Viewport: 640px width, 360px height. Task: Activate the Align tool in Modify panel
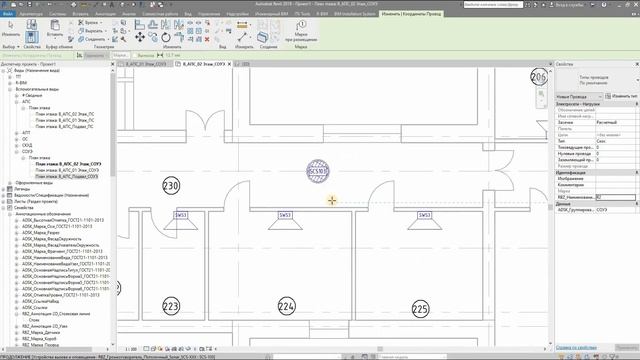point(140,24)
